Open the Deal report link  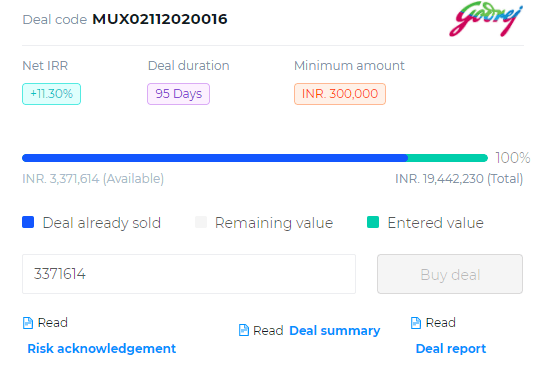[x=451, y=348]
